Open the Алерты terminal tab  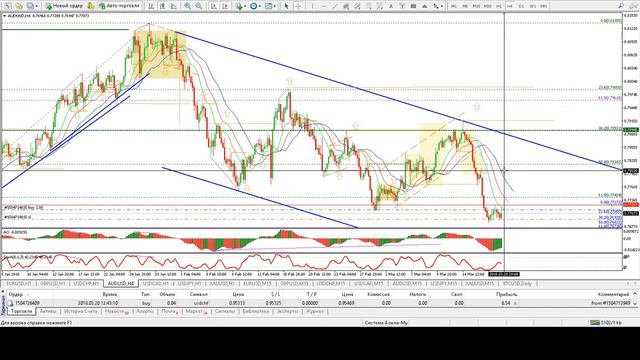(x=144, y=311)
